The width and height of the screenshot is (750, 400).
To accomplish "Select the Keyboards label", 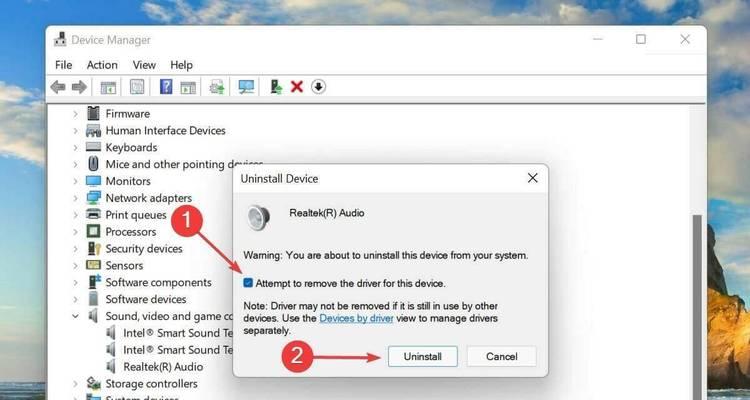I will pyautogui.click(x=131, y=147).
